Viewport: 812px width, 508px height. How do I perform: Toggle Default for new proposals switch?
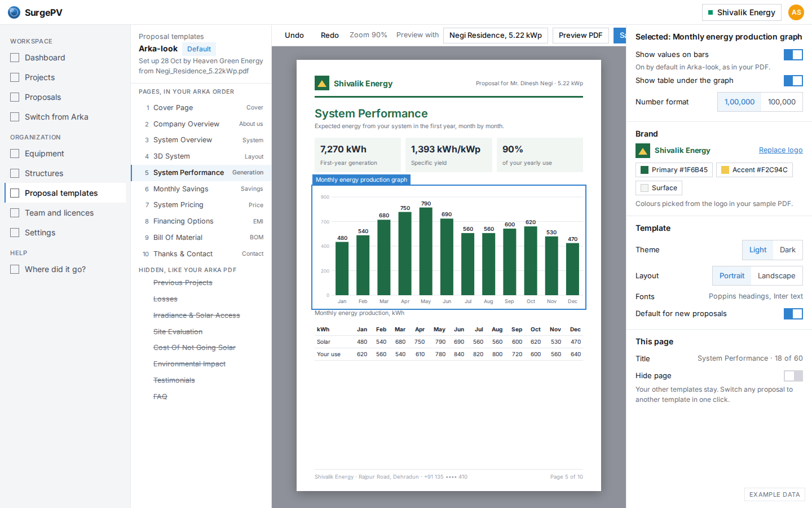[x=793, y=314]
